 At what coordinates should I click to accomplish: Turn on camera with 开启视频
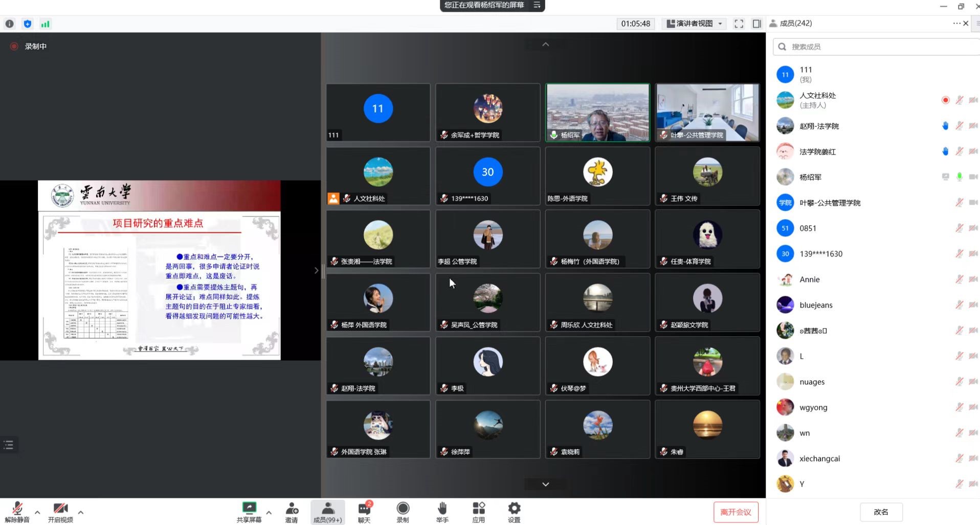click(60, 509)
